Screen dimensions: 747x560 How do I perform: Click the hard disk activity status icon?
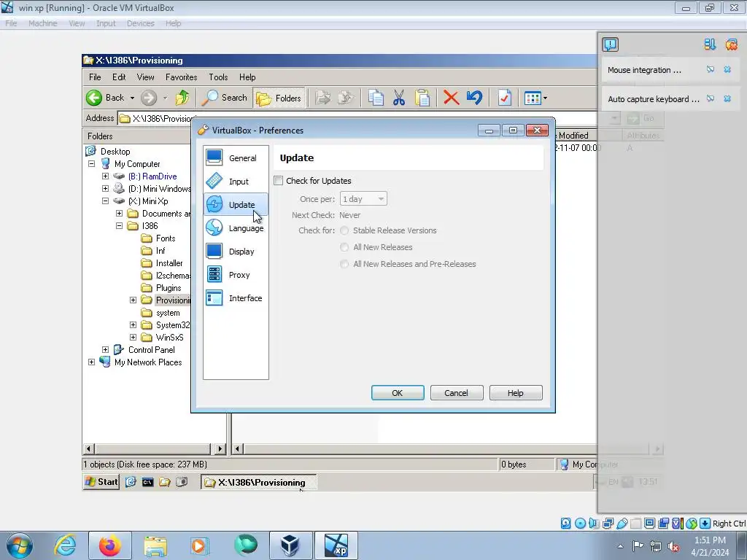(x=565, y=524)
